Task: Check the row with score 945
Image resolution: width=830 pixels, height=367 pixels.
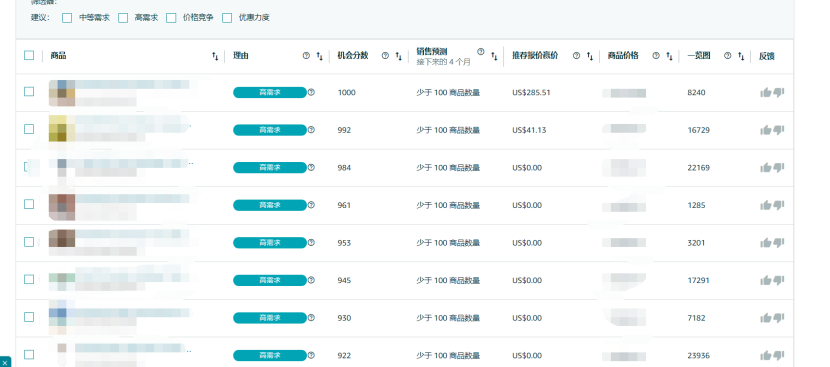Action: [29, 280]
